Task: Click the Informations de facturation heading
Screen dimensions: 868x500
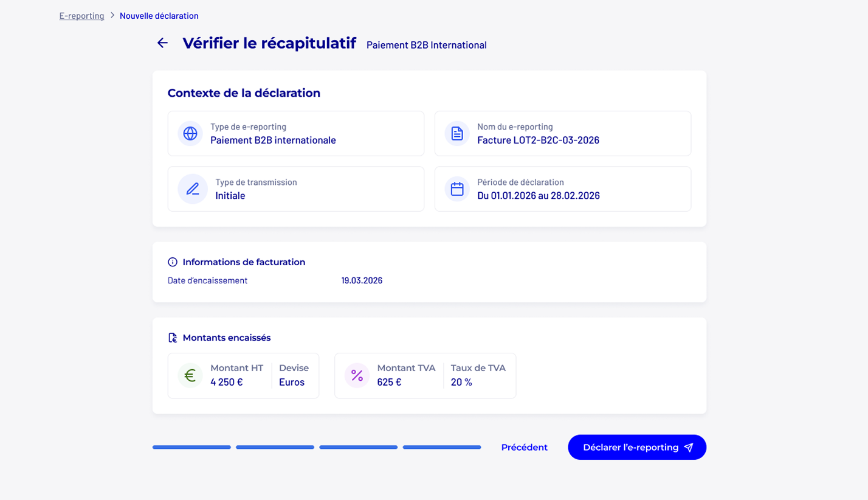Action: pyautogui.click(x=244, y=262)
